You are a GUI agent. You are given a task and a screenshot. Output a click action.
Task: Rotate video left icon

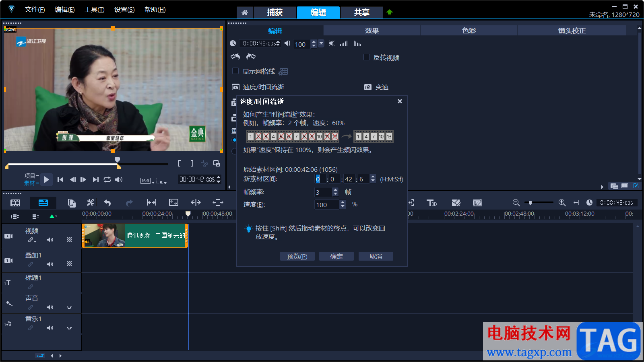[235, 57]
